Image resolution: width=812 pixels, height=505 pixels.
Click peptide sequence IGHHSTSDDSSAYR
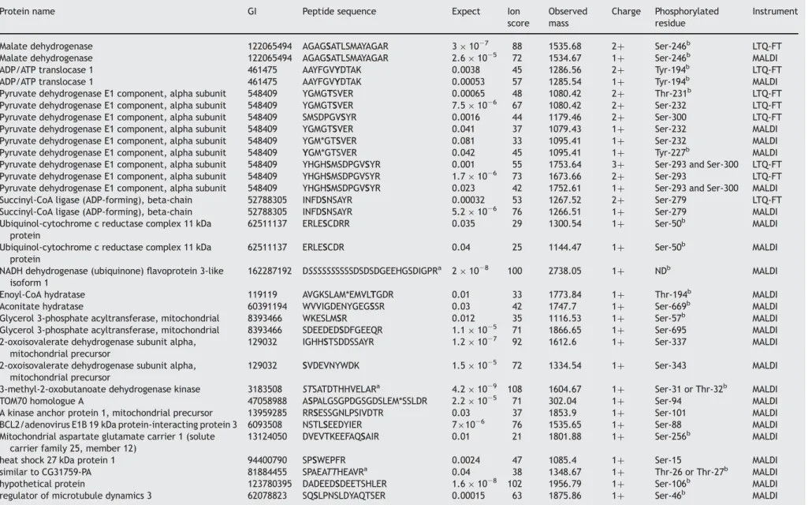pyautogui.click(x=337, y=342)
